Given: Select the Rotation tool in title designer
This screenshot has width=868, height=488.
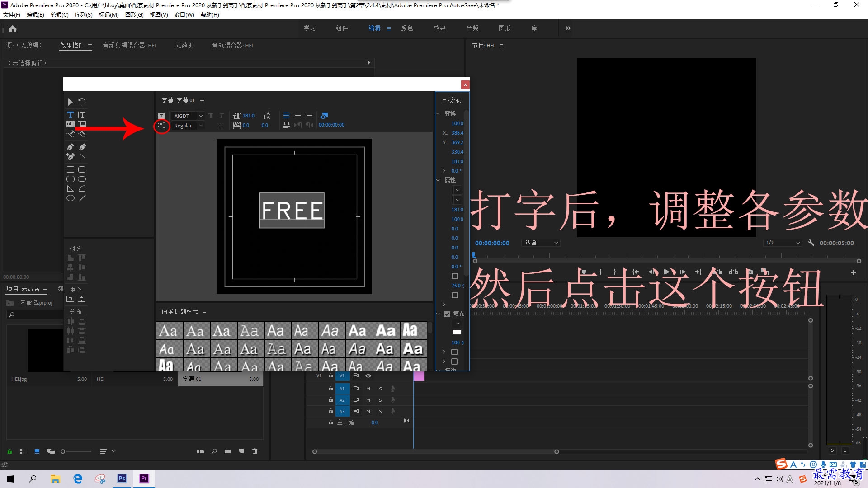Looking at the screenshot, I should [x=82, y=102].
